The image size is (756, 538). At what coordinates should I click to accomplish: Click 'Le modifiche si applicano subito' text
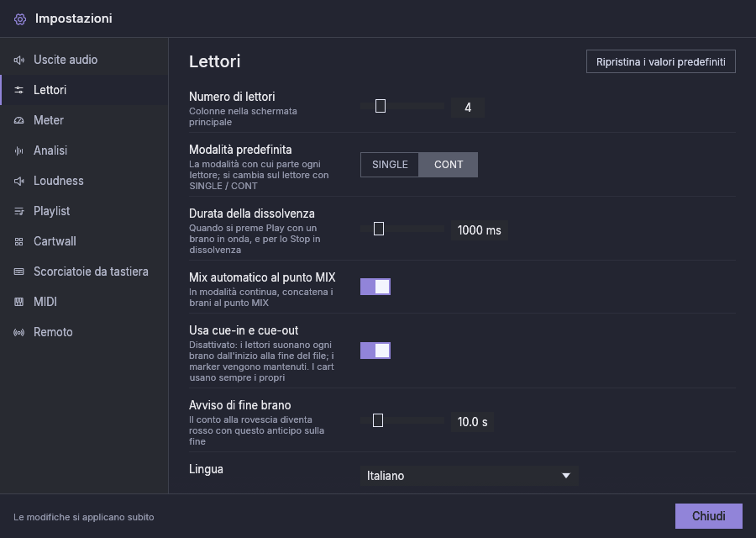pyautogui.click(x=84, y=517)
